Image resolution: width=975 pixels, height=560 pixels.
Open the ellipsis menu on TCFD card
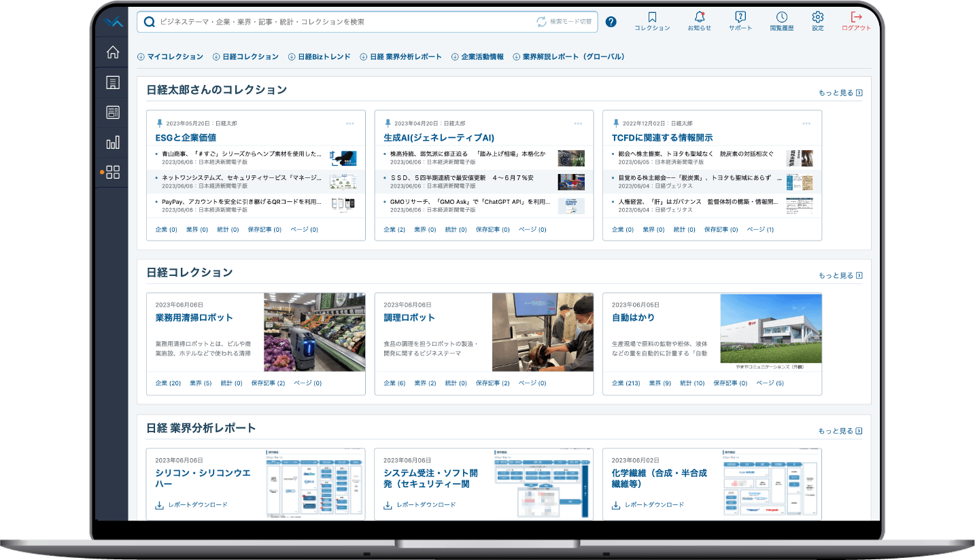coord(806,123)
